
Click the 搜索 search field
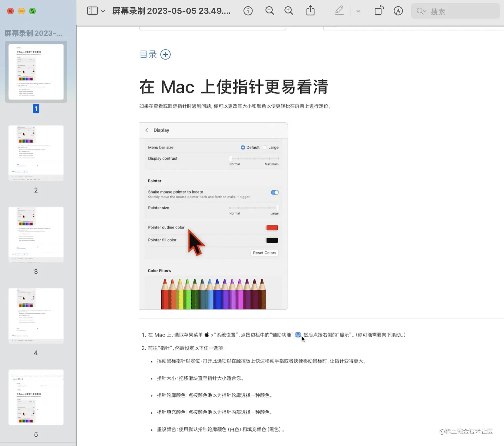455,11
